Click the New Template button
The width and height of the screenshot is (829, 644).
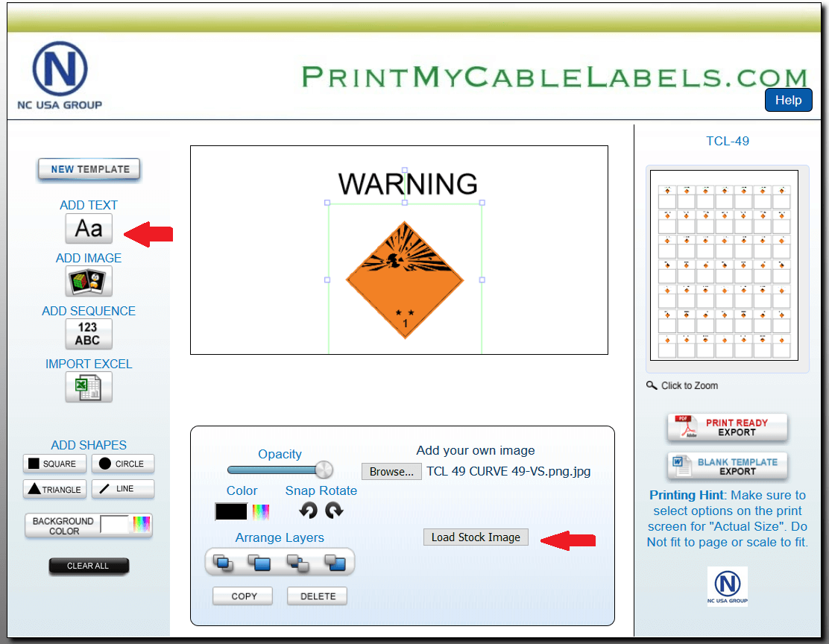click(89, 169)
